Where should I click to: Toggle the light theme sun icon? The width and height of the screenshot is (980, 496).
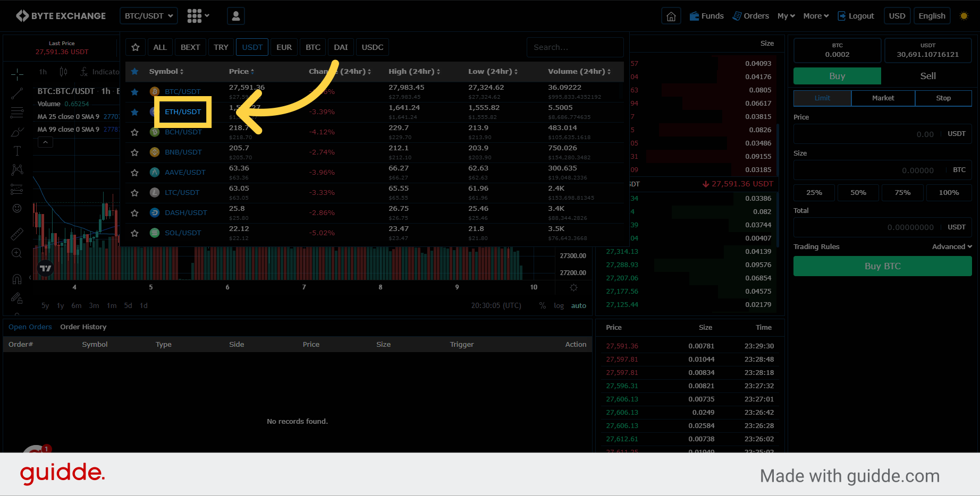coord(964,16)
